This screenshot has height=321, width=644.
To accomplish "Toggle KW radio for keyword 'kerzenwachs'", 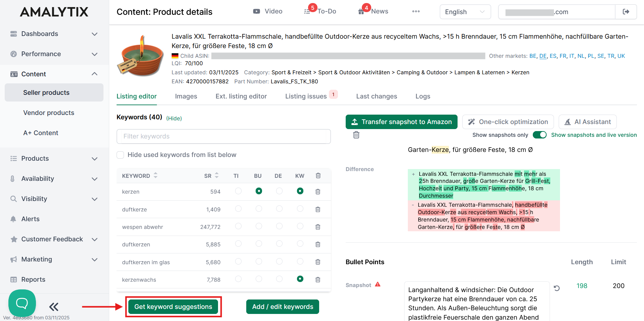I will (x=300, y=279).
